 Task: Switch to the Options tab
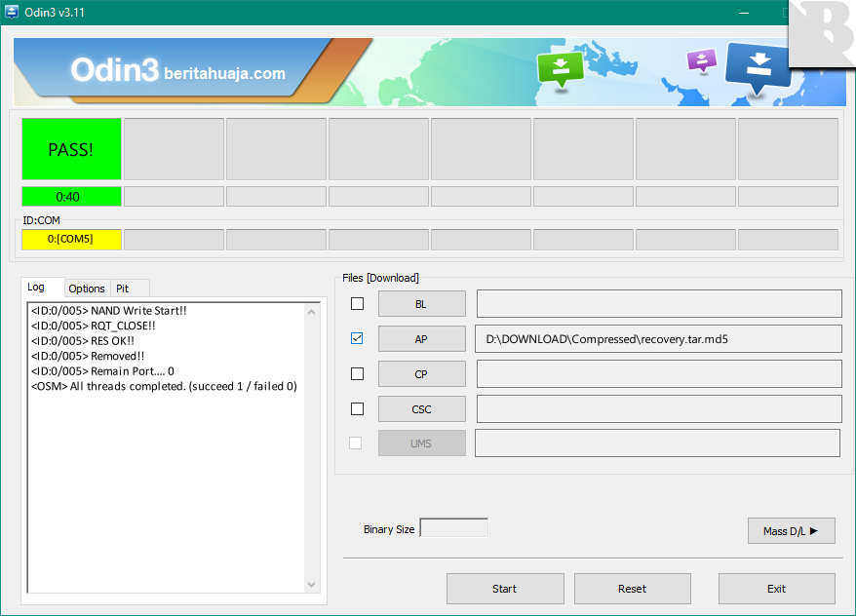pyautogui.click(x=87, y=289)
